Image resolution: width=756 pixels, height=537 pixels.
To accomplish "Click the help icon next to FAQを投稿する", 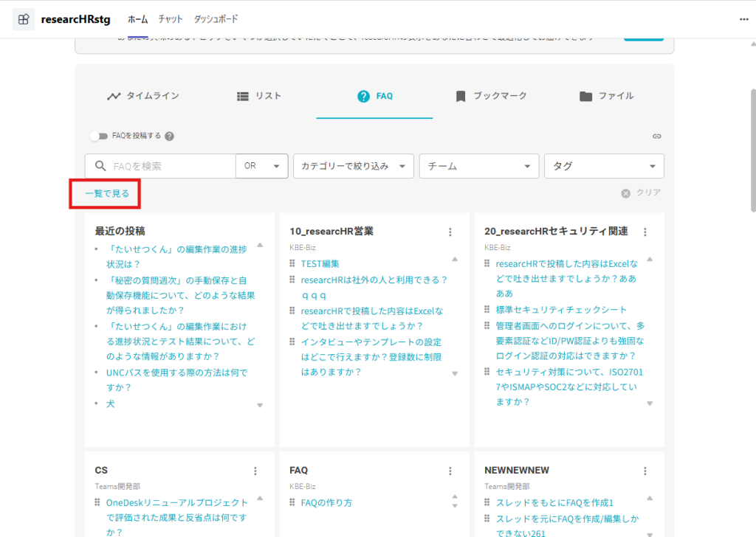I will click(170, 136).
